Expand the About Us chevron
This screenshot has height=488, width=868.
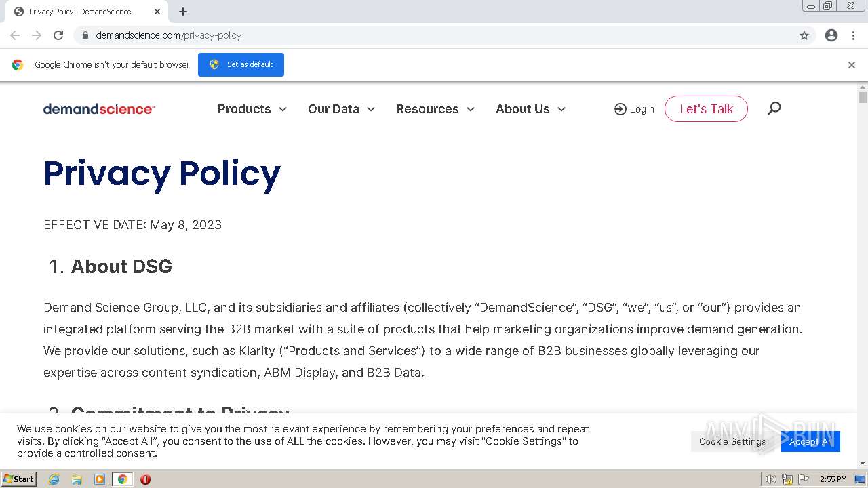(561, 109)
